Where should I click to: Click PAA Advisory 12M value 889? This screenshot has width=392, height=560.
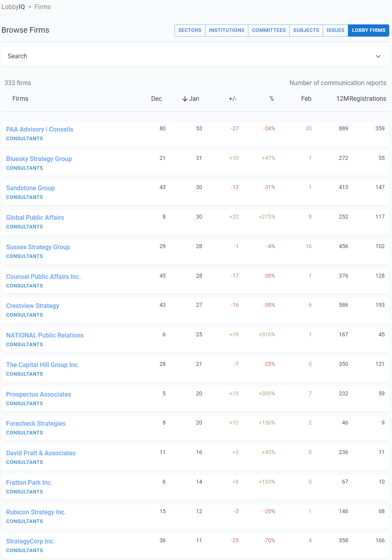click(344, 128)
